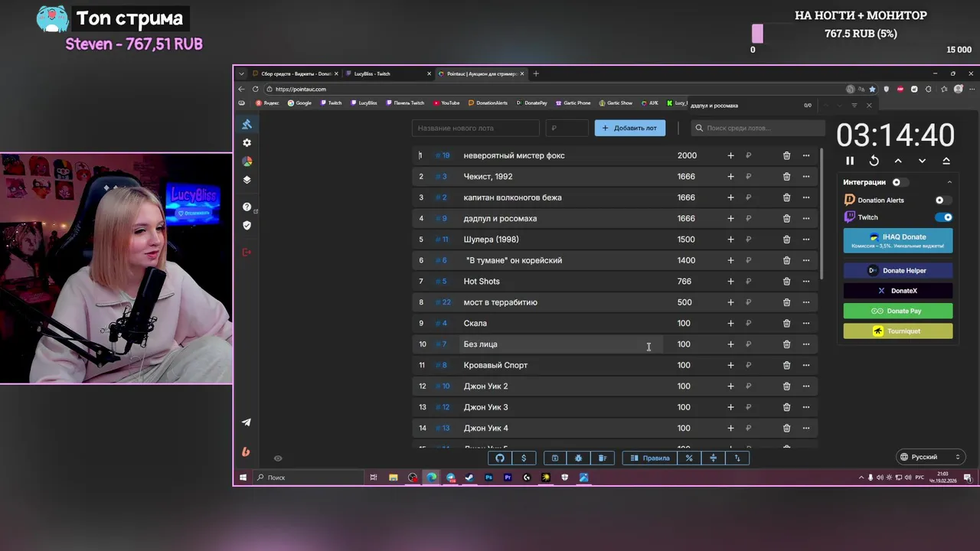Screen dimensions: 980x551
Task: Decrease timer with the down arrow
Action: (922, 161)
